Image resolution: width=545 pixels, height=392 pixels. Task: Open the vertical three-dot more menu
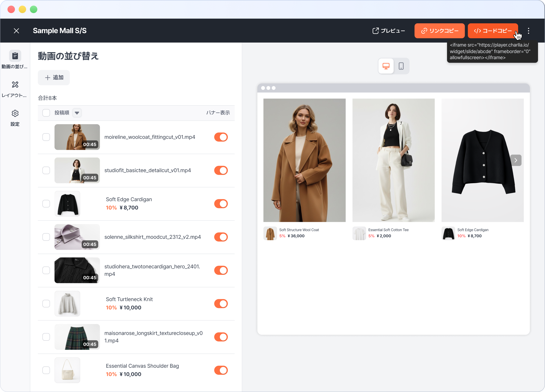click(528, 31)
